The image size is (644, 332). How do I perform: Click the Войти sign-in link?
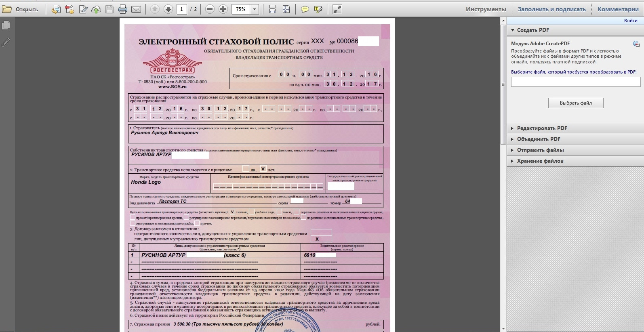point(631,21)
